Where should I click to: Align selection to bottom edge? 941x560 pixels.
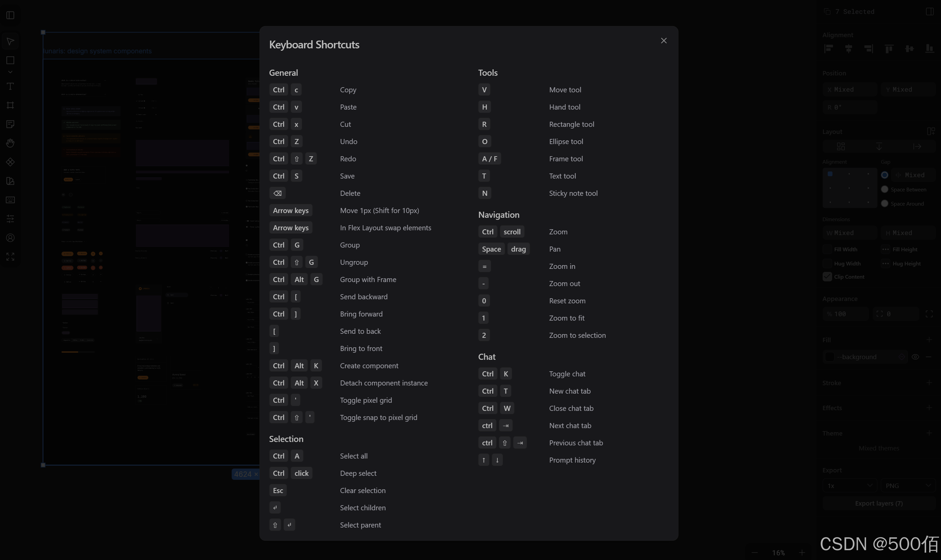(x=929, y=49)
